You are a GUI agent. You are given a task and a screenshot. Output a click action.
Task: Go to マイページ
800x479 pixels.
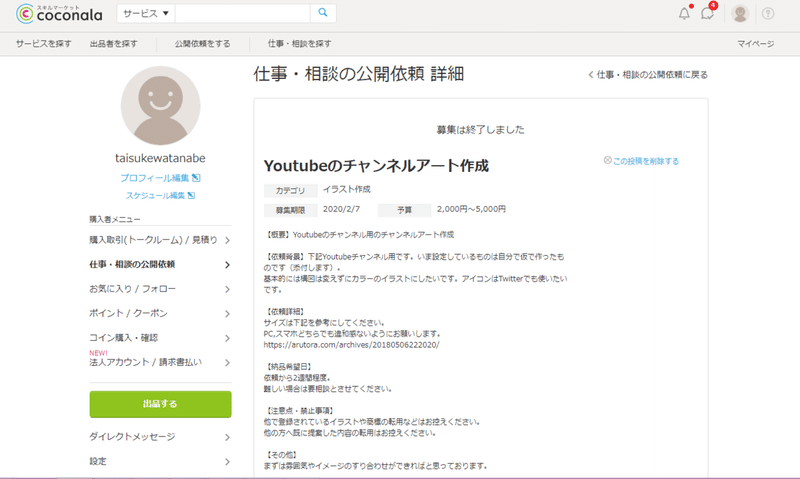click(x=756, y=44)
